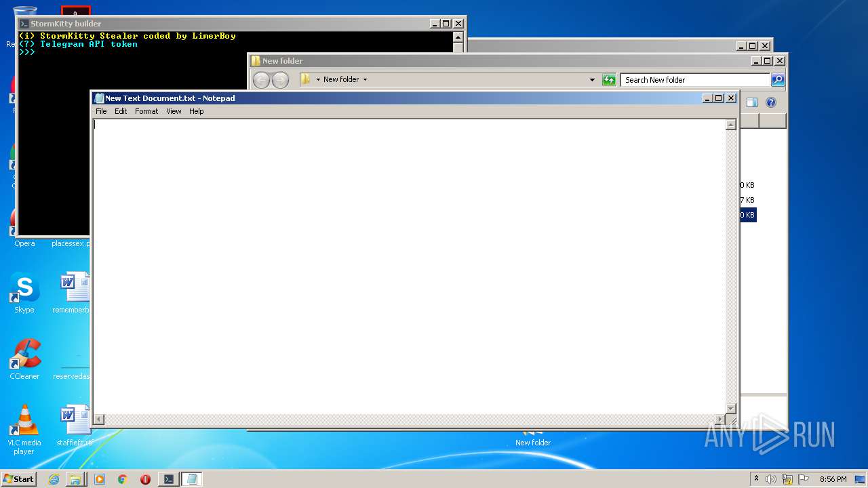Select the New folder desktop icon label
868x488 pixels.
[533, 443]
